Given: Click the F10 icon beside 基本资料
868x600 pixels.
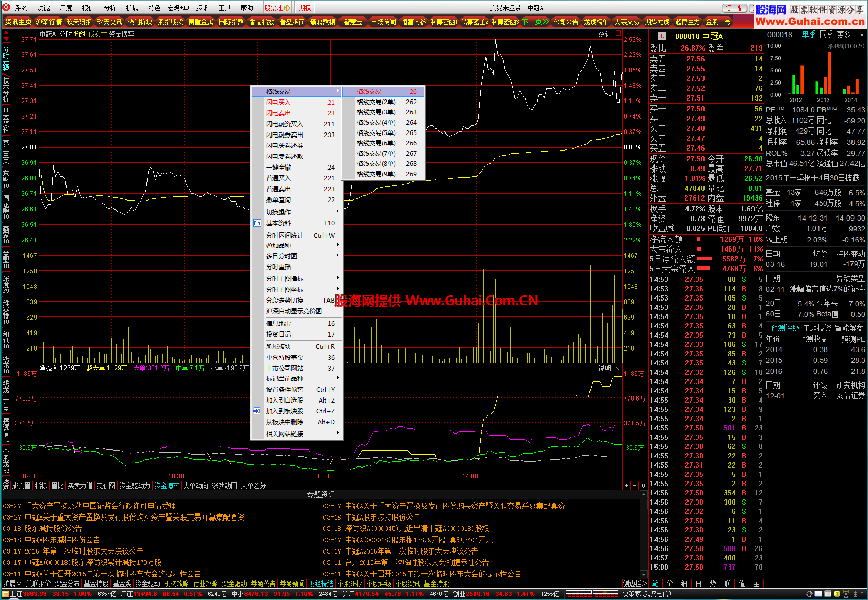Looking at the screenshot, I should pyautogui.click(x=257, y=223).
